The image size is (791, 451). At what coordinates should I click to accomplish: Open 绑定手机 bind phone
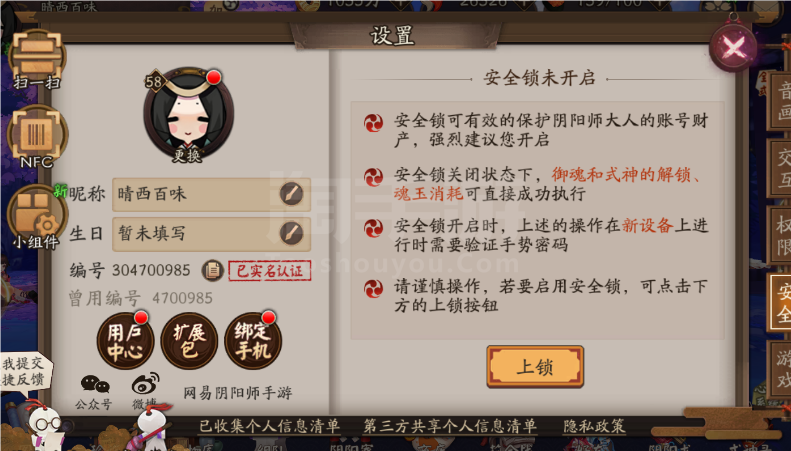click(x=253, y=341)
